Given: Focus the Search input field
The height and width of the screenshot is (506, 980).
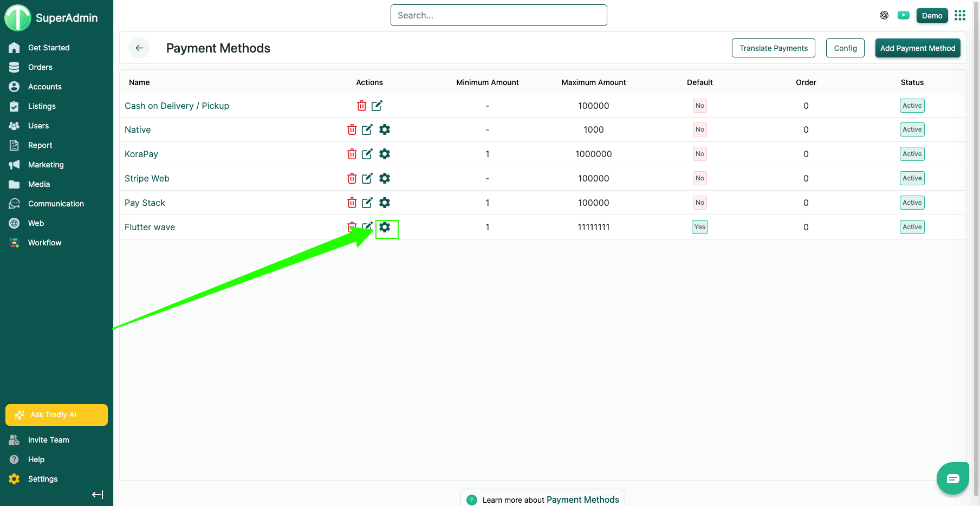Looking at the screenshot, I should 498,15.
